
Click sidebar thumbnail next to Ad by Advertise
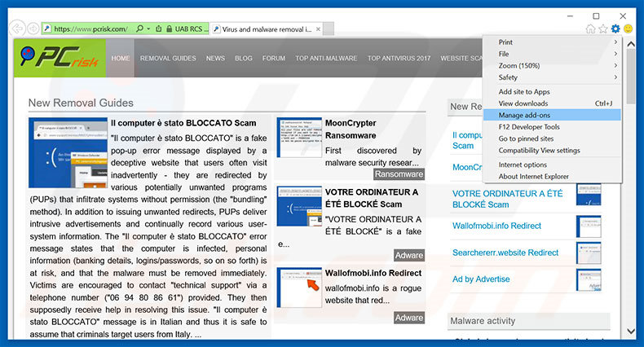click(x=589, y=279)
